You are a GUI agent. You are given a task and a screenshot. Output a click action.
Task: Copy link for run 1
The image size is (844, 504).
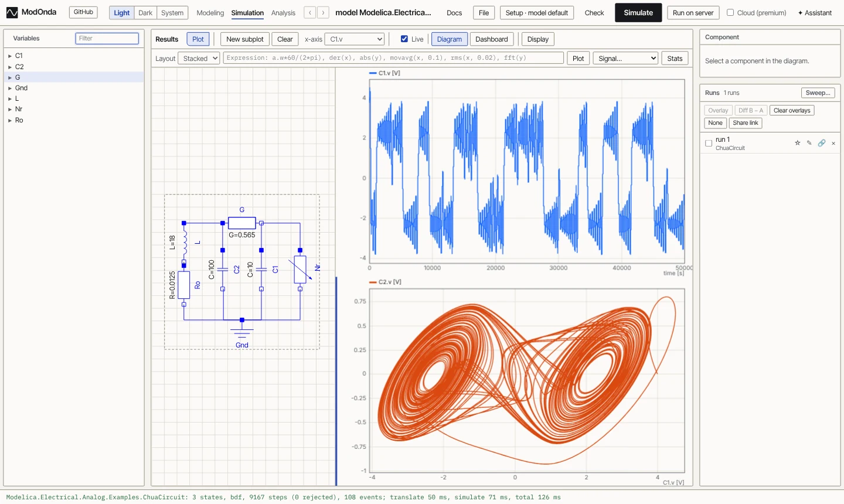tap(822, 143)
